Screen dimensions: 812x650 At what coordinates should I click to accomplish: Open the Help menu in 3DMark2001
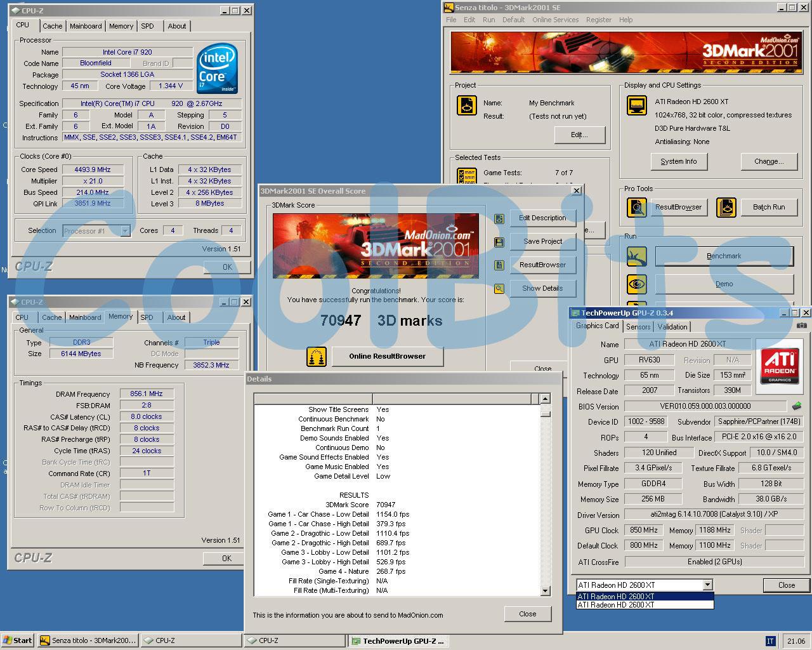626,20
